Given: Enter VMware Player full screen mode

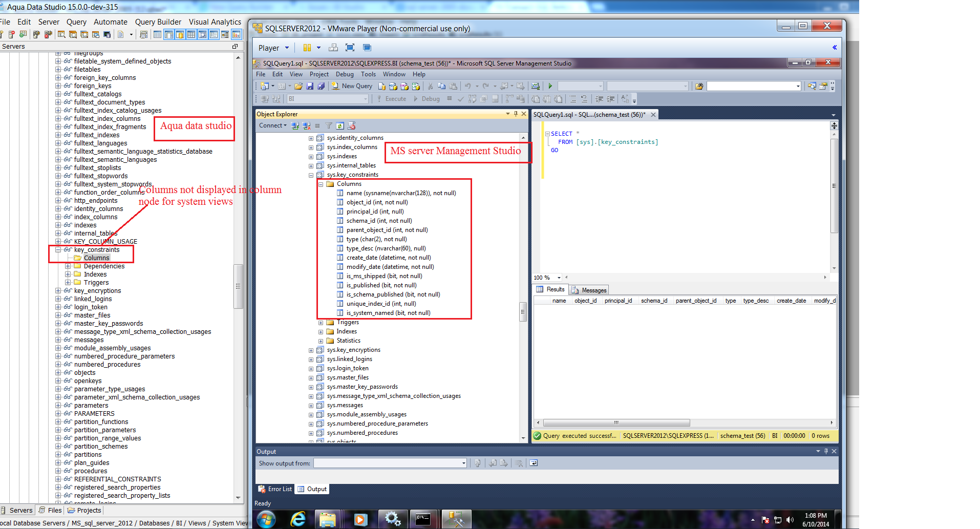Looking at the screenshot, I should [x=350, y=48].
